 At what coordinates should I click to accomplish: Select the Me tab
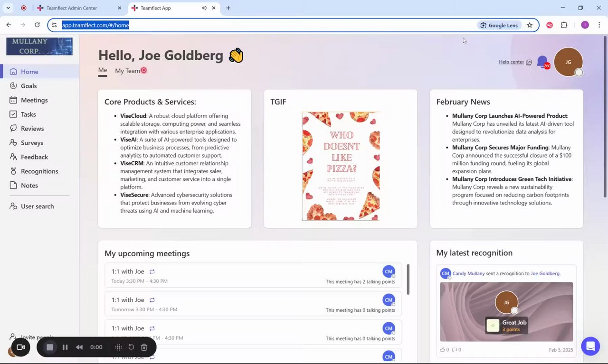coord(103,70)
